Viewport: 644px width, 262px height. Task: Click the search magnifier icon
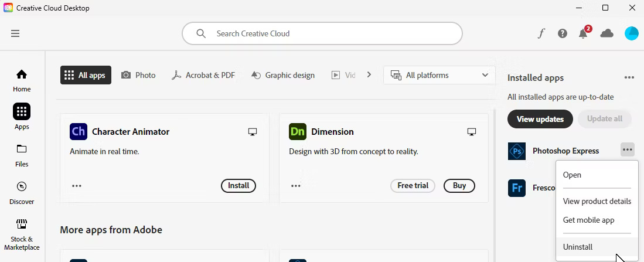pyautogui.click(x=201, y=33)
